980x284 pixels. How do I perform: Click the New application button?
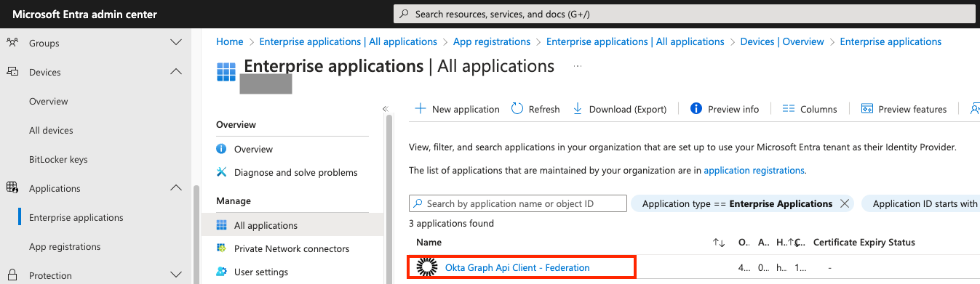tap(457, 109)
